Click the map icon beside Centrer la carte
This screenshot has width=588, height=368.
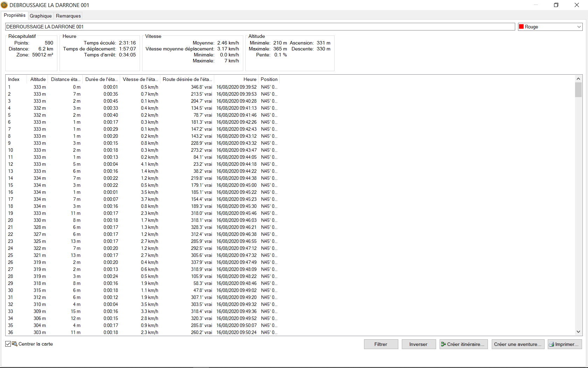[15, 344]
